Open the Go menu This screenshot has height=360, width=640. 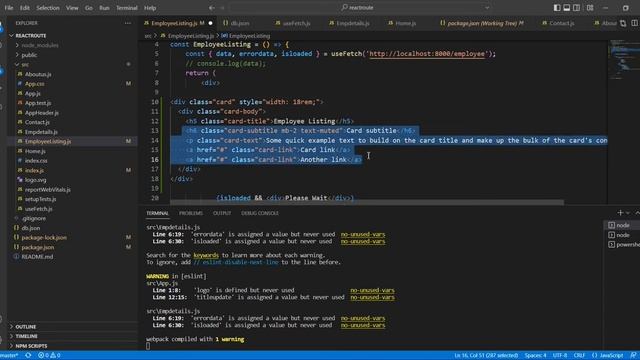(x=89, y=8)
